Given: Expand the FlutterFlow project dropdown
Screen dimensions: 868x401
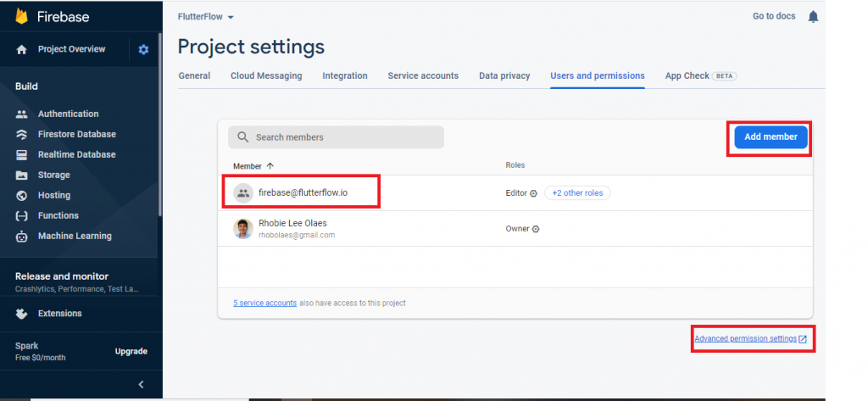Looking at the screenshot, I should (x=205, y=17).
